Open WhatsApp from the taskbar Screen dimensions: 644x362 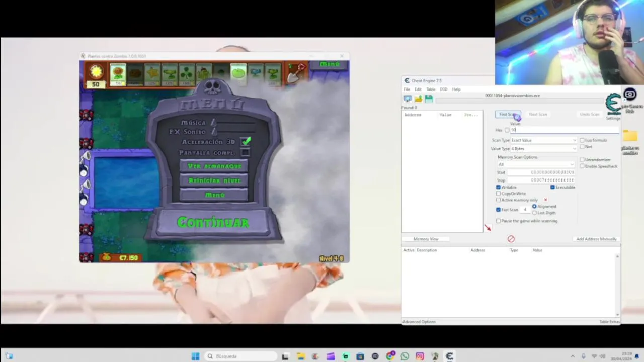(405, 356)
